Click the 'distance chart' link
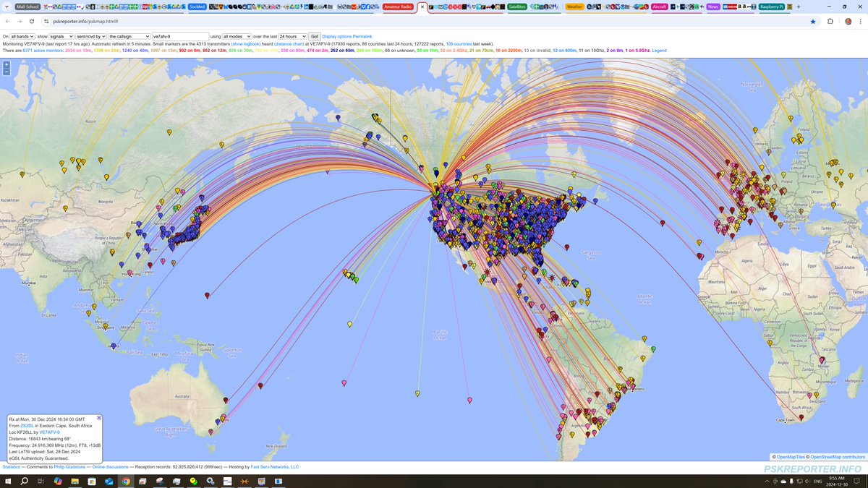Viewport: 868px width, 488px height. [289, 43]
